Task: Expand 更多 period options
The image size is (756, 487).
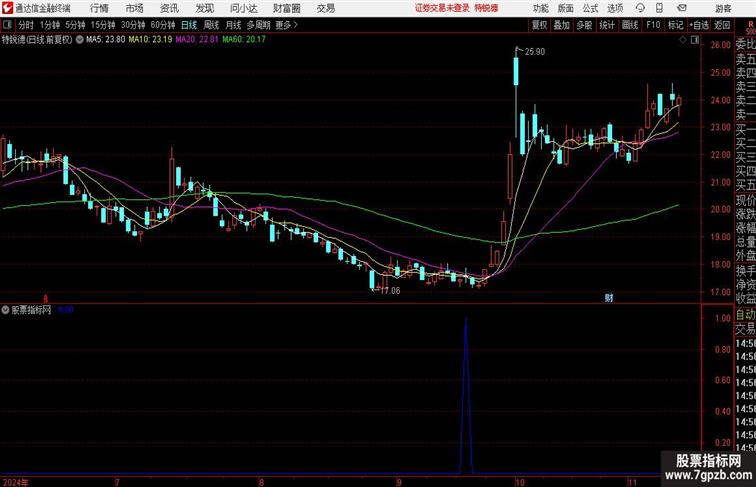Action: tap(286, 25)
